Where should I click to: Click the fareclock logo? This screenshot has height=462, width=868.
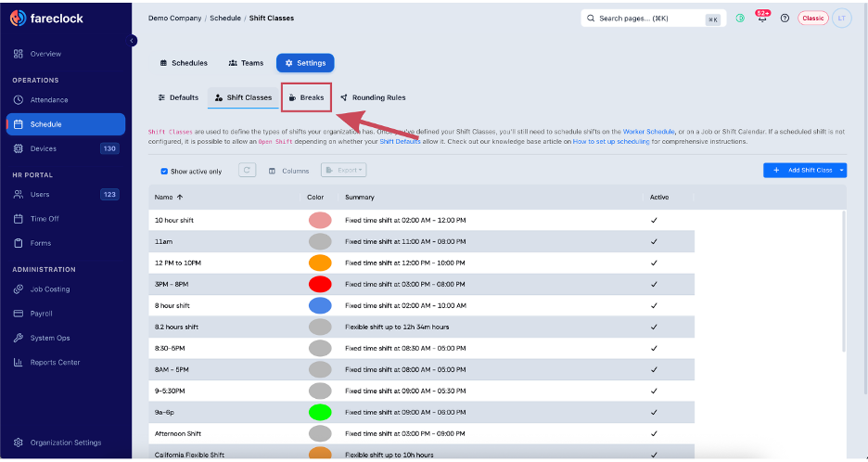coord(46,19)
